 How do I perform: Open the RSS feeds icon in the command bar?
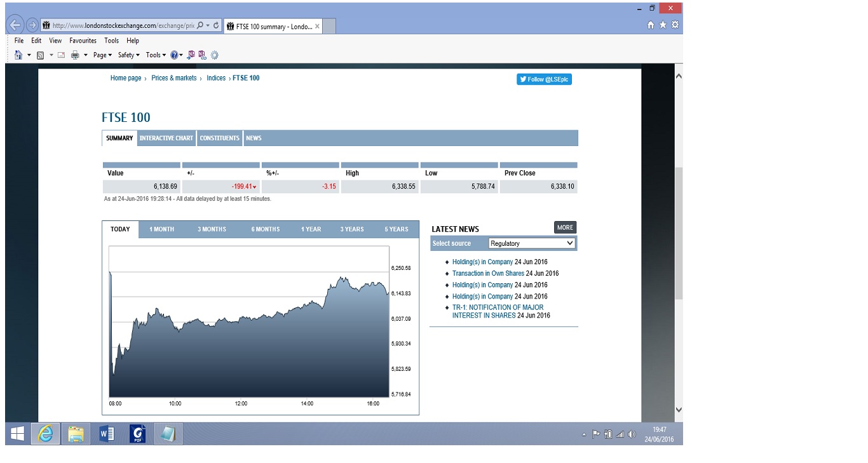coord(40,55)
